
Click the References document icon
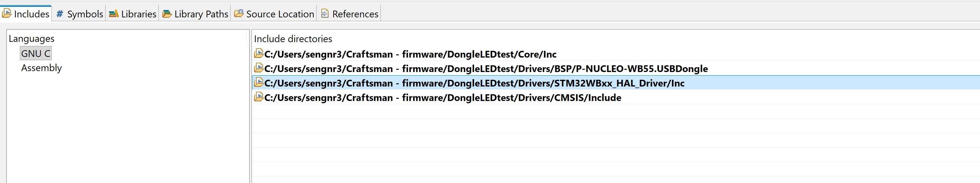[x=325, y=13]
